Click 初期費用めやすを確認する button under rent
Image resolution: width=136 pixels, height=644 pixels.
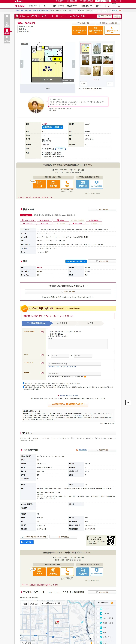point(53,127)
